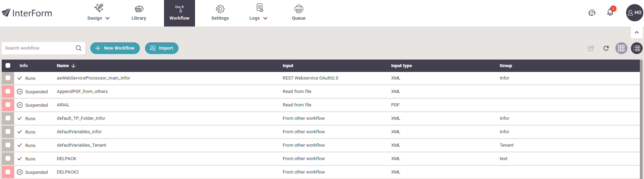
Task: Click the New Workflow button
Action: [115, 48]
